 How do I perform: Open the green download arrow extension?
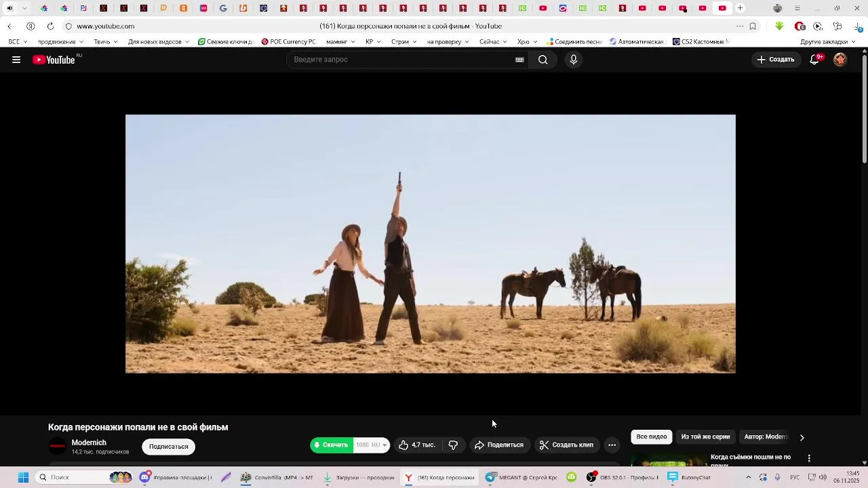tap(779, 26)
